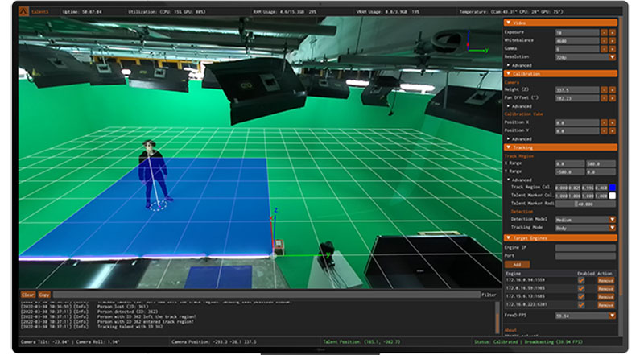Increase calibration cube Position X
644x355 pixels.
click(x=613, y=122)
